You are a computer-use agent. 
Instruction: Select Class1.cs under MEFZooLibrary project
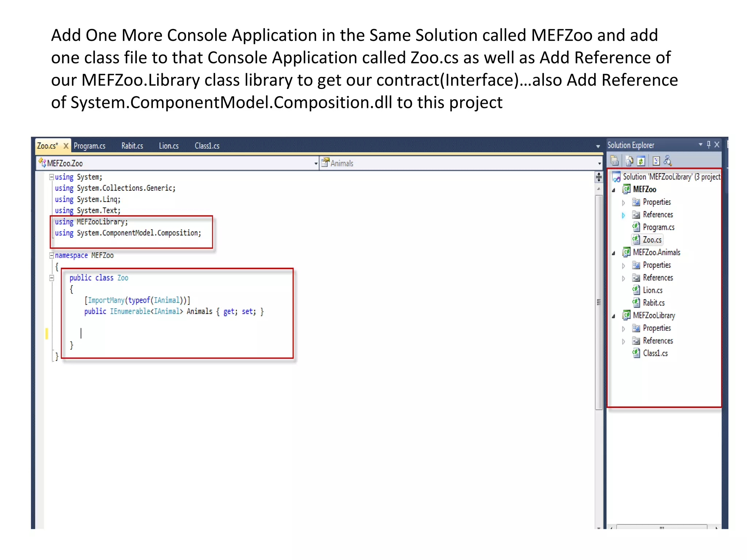[655, 353]
